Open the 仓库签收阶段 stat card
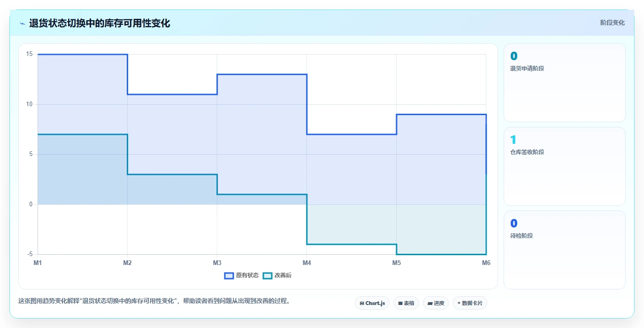Viewport: 644px width, 328px height. [x=564, y=166]
